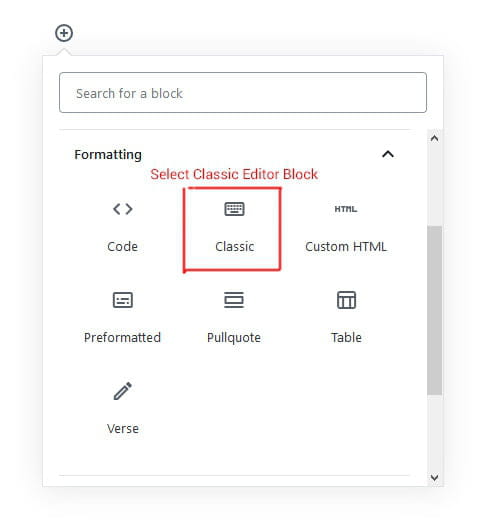Focus the Search for a block field

click(243, 93)
